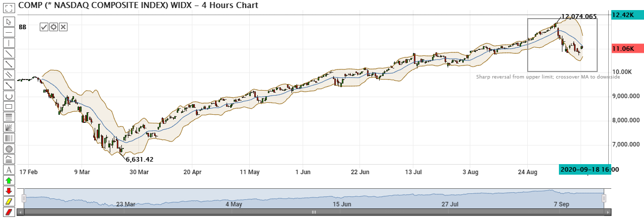The width and height of the screenshot is (644, 223).
Task: Select the concentric circles tool
Action: (x=9, y=148)
